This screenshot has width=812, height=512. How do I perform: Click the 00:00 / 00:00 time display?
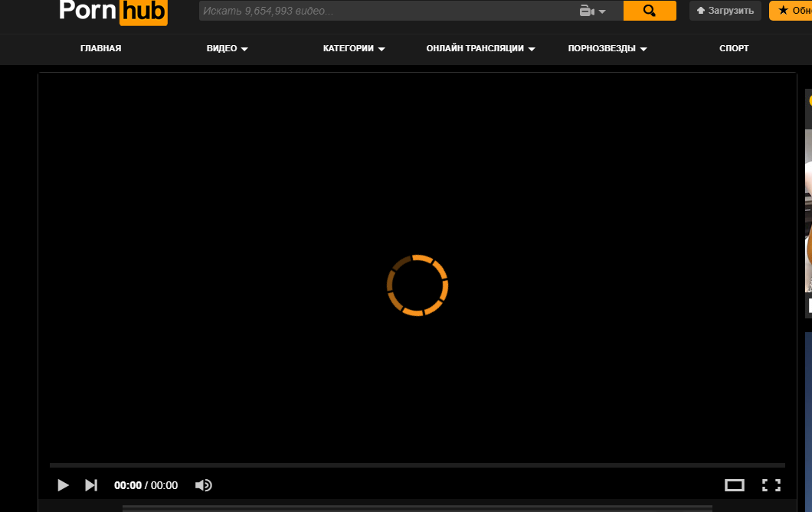pos(146,485)
